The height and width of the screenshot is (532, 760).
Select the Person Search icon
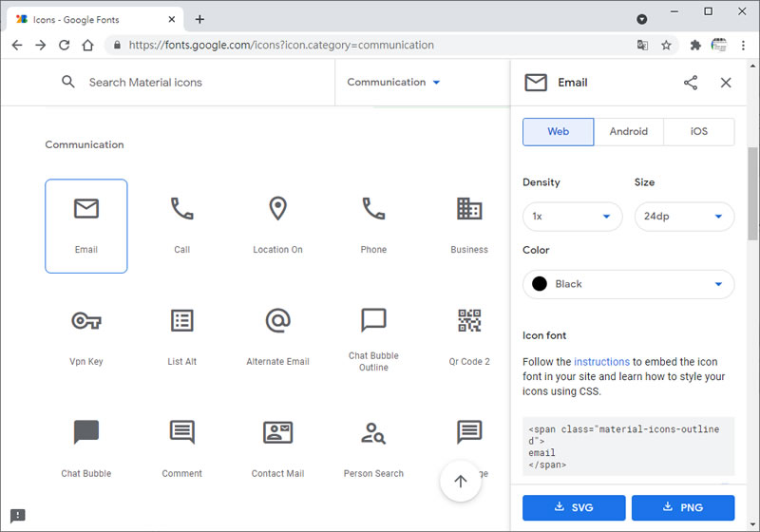[373, 433]
